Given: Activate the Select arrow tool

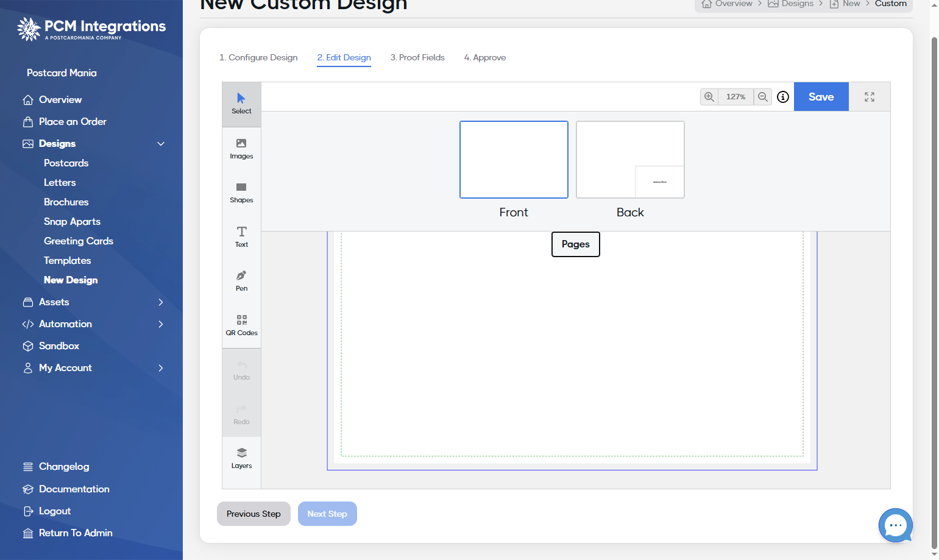Looking at the screenshot, I should click(x=241, y=104).
